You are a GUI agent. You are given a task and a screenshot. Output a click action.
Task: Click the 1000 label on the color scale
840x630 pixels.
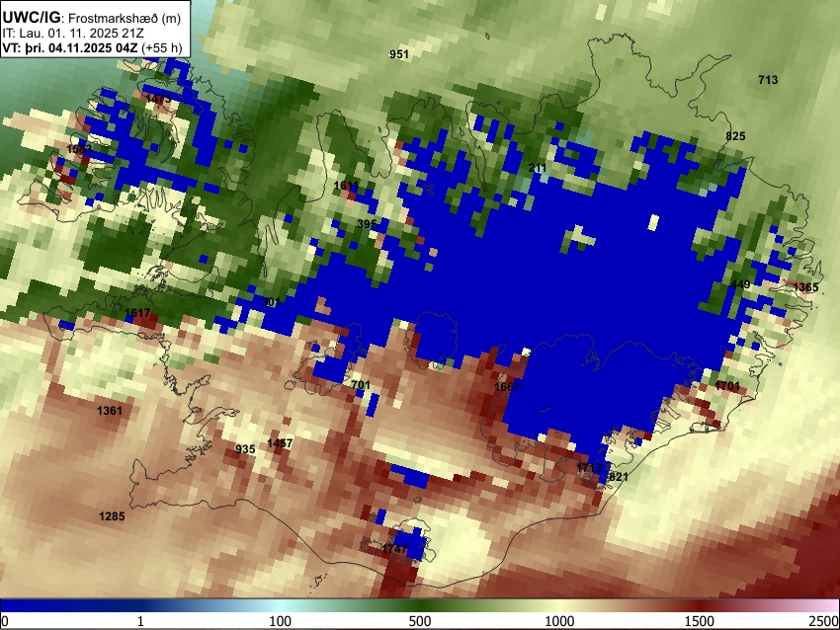pyautogui.click(x=559, y=621)
